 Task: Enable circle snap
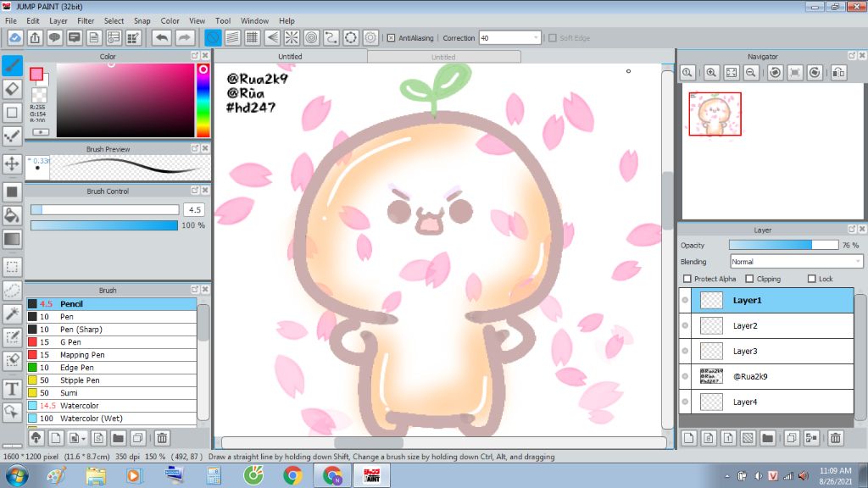point(312,37)
